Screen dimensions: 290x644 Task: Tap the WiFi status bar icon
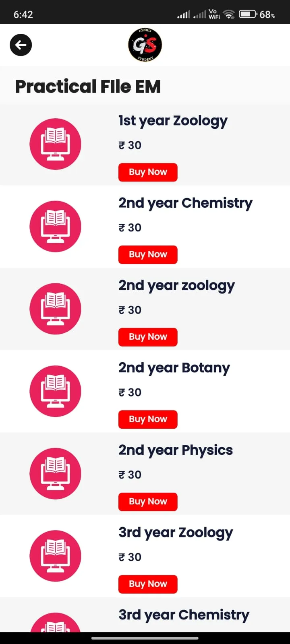click(x=229, y=14)
